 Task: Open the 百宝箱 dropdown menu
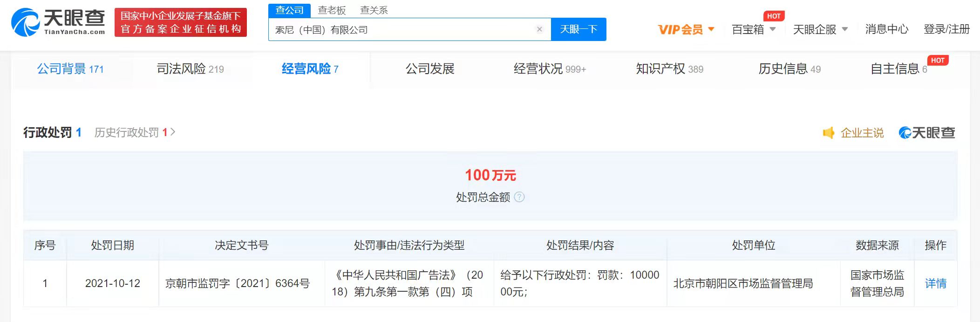tap(753, 29)
